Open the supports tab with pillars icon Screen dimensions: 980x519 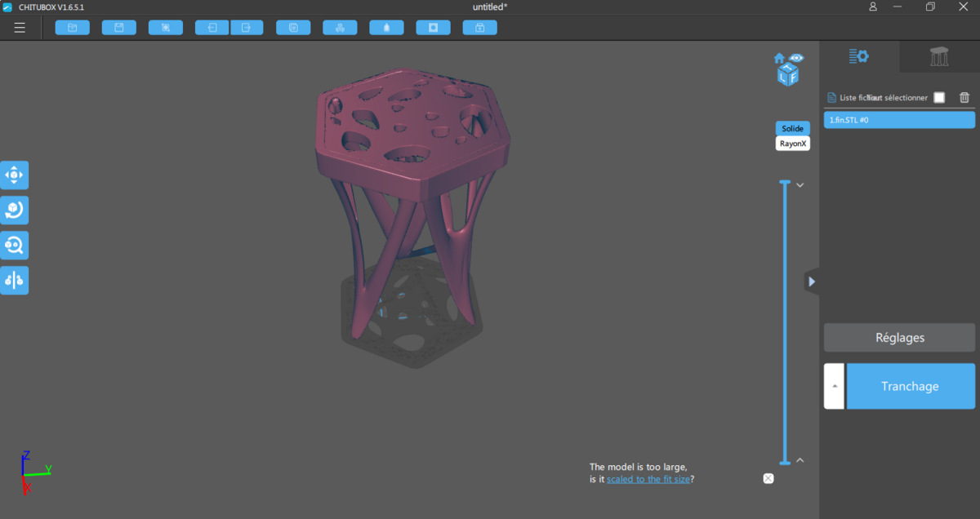point(939,56)
